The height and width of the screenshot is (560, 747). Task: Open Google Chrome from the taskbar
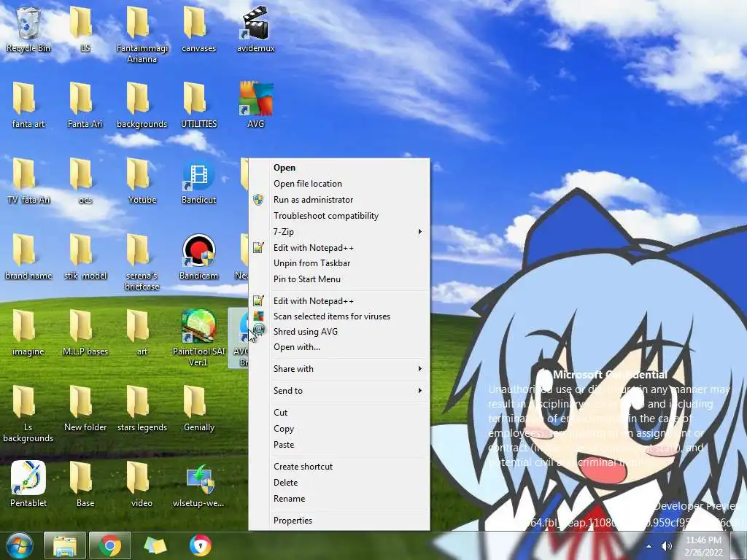coord(110,545)
